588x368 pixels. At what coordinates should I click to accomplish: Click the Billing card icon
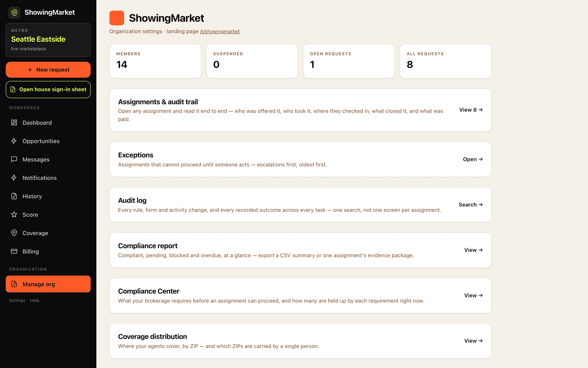(14, 251)
